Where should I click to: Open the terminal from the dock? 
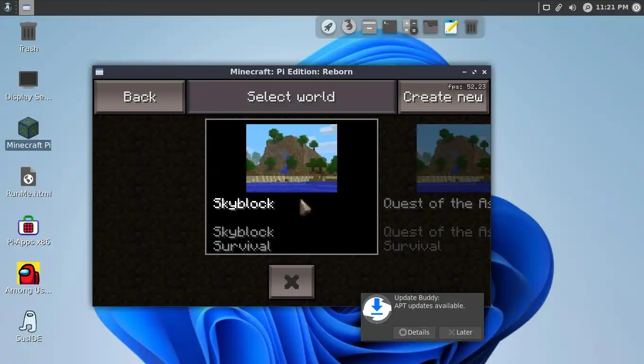390,27
